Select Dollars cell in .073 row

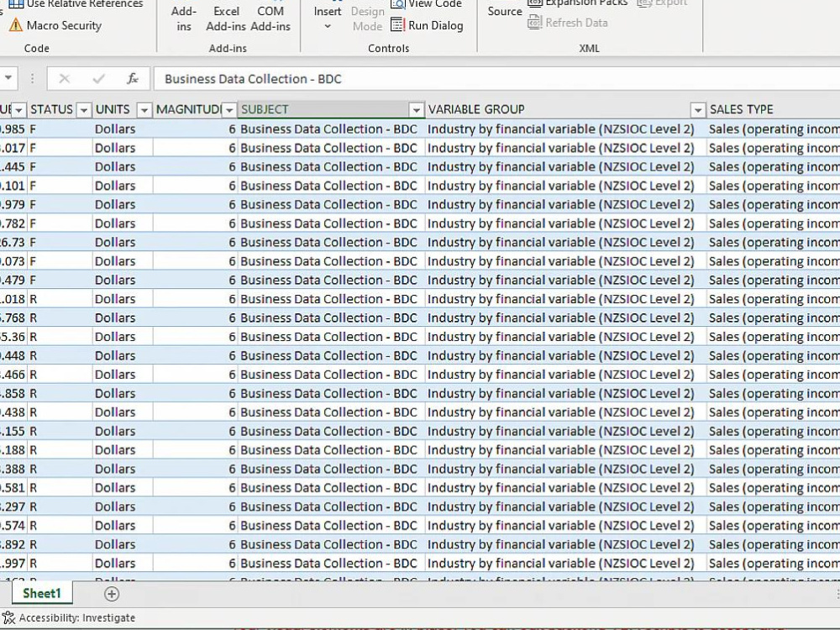(x=123, y=261)
